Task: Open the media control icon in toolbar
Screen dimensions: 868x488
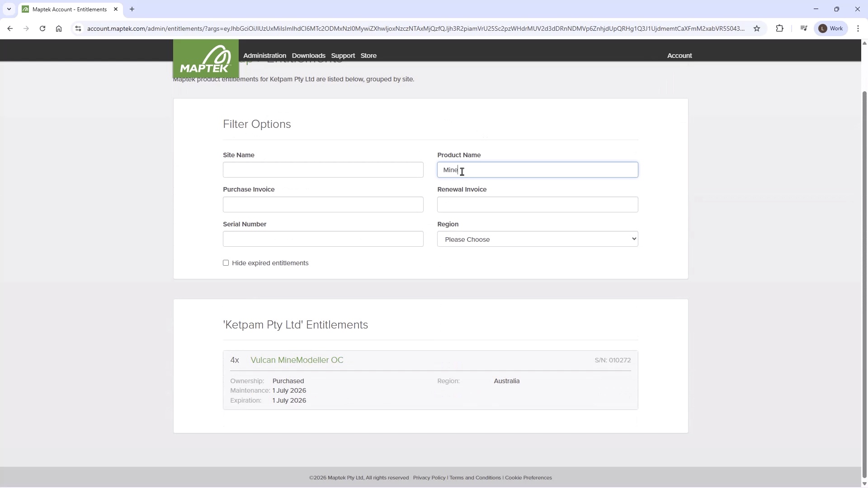Action: [803, 28]
